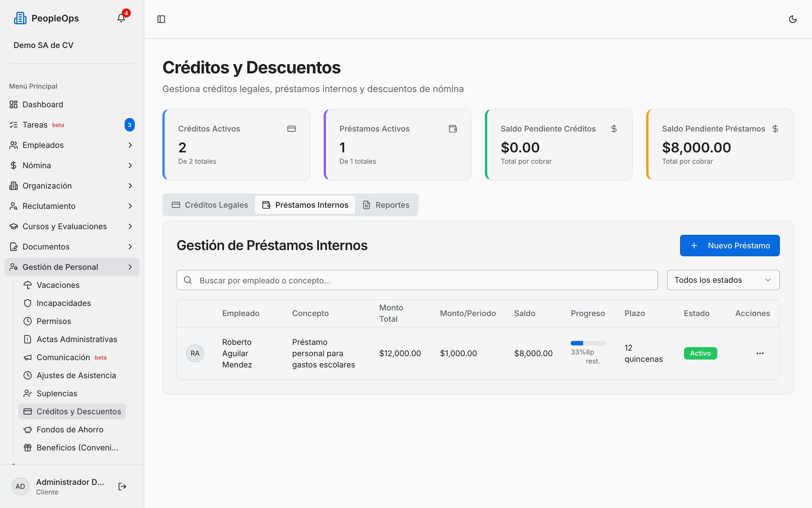812x508 pixels.
Task: Select the Préstamos Internos tab
Action: point(305,205)
